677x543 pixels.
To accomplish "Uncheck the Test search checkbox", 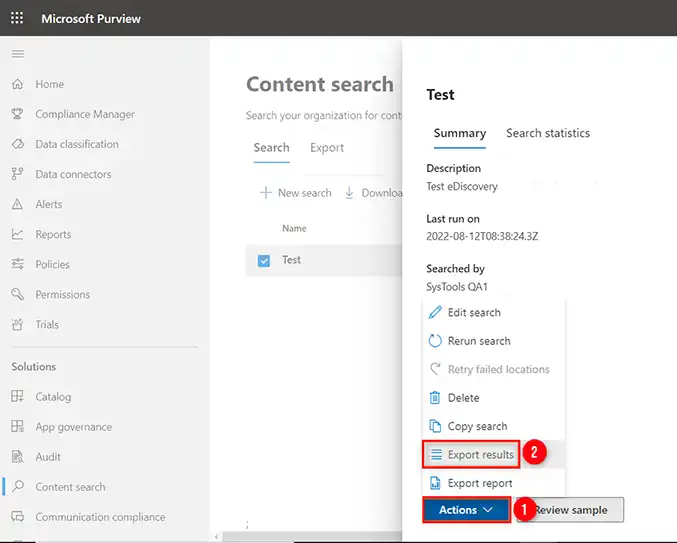I will (264, 260).
